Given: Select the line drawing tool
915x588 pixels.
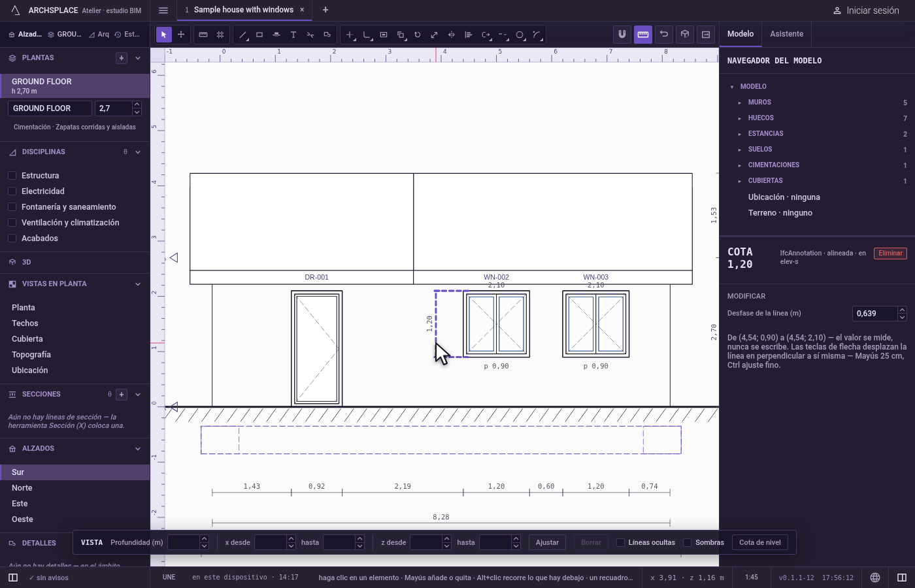Looking at the screenshot, I should (x=242, y=35).
